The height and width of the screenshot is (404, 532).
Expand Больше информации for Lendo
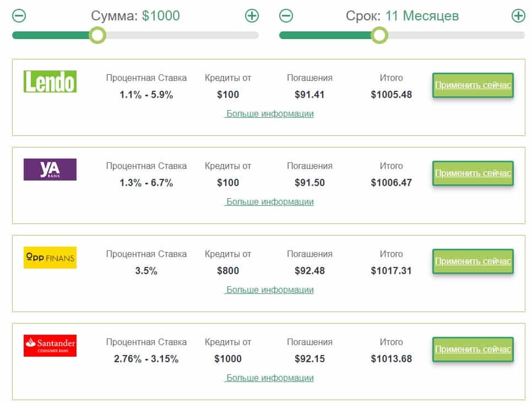[269, 114]
